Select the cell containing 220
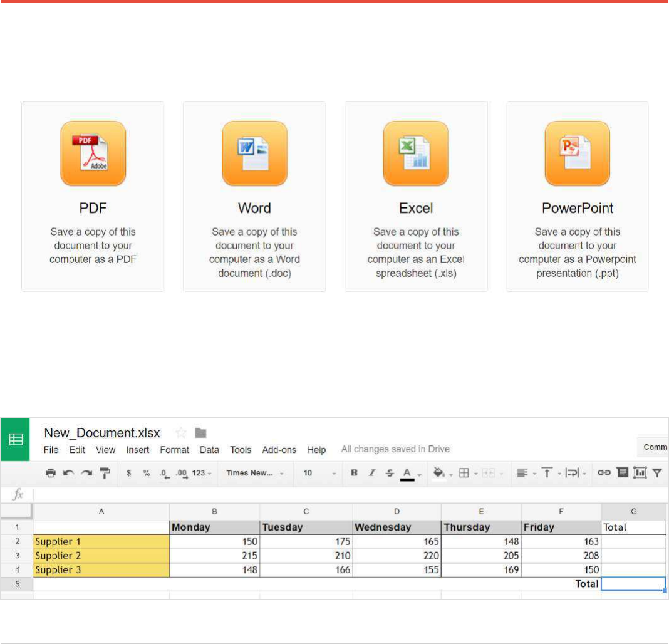The height and width of the screenshot is (644, 669). pyautogui.click(x=397, y=556)
